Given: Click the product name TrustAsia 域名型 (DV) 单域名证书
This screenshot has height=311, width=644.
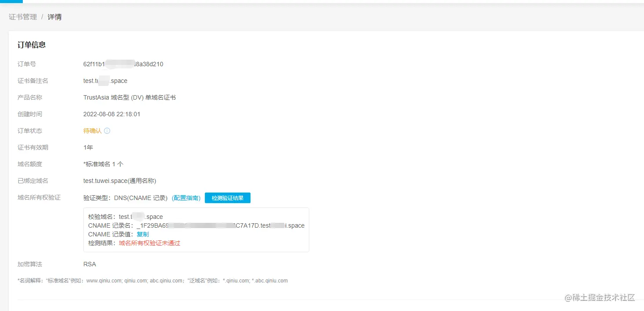Looking at the screenshot, I should 129,97.
